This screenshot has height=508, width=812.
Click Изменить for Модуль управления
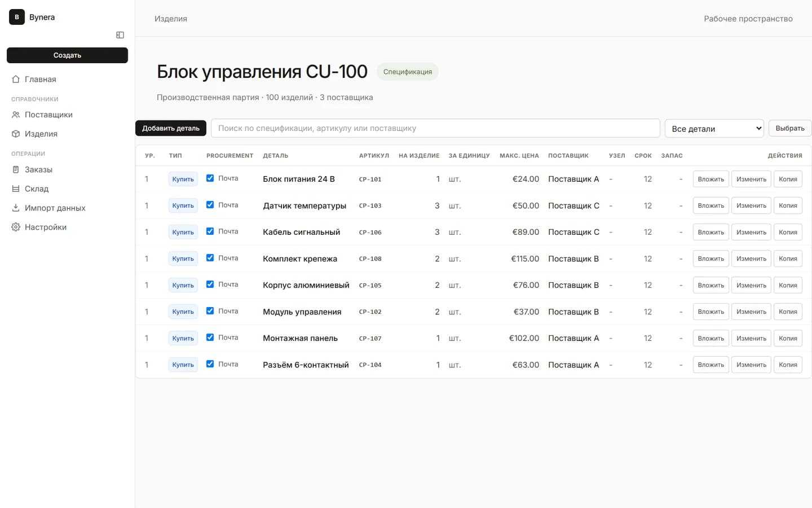pos(751,312)
